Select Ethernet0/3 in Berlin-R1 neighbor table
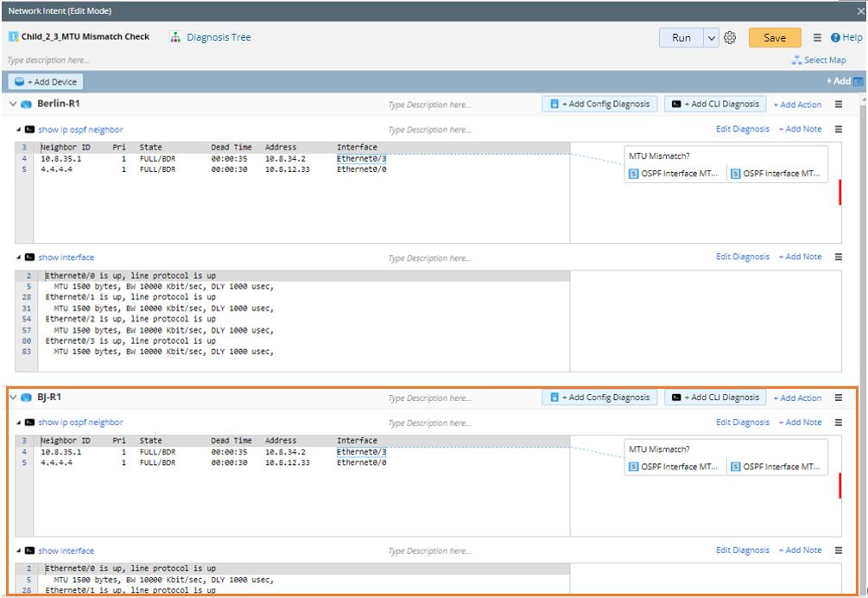868x598 pixels. click(362, 158)
